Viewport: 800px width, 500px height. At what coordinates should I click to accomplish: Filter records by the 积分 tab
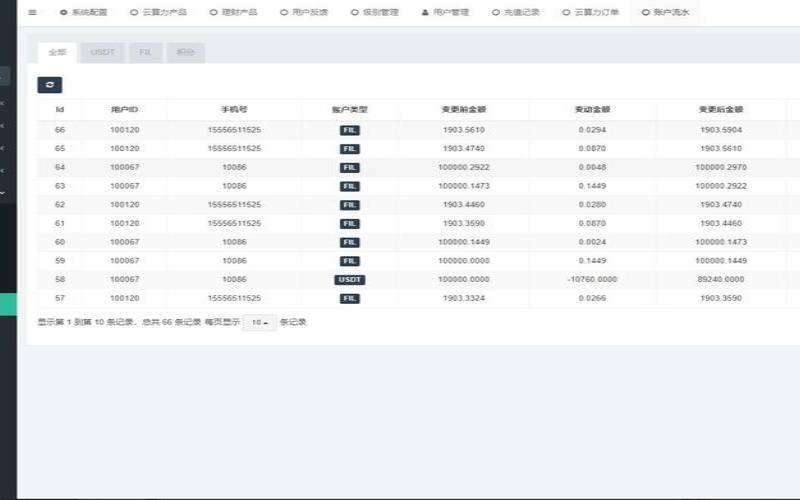point(186,53)
